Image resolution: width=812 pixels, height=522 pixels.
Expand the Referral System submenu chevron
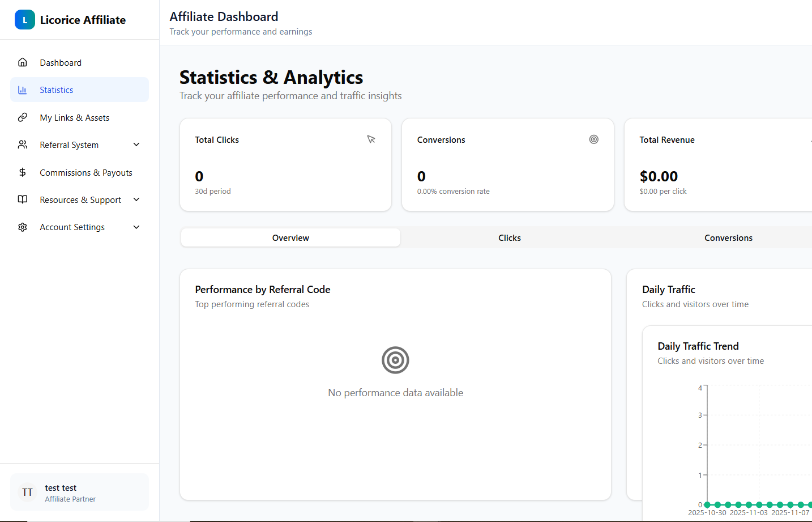pos(136,145)
